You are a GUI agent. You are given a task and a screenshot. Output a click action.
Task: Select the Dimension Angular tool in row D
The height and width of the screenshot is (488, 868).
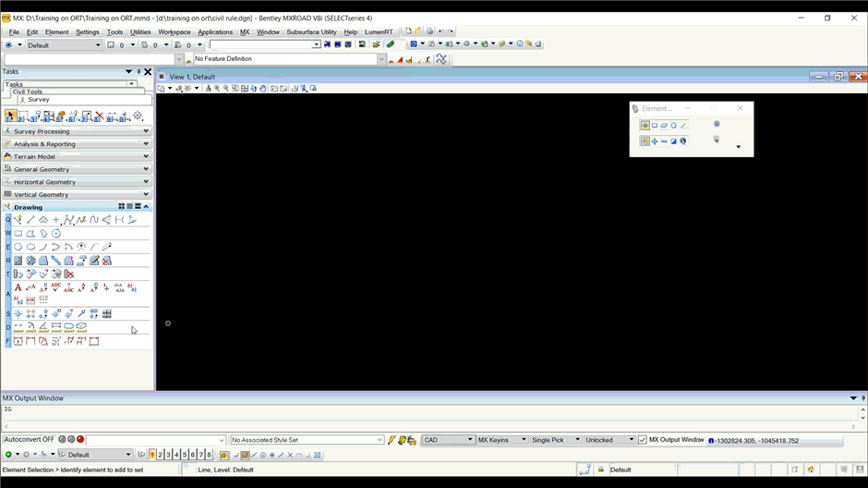pos(43,327)
